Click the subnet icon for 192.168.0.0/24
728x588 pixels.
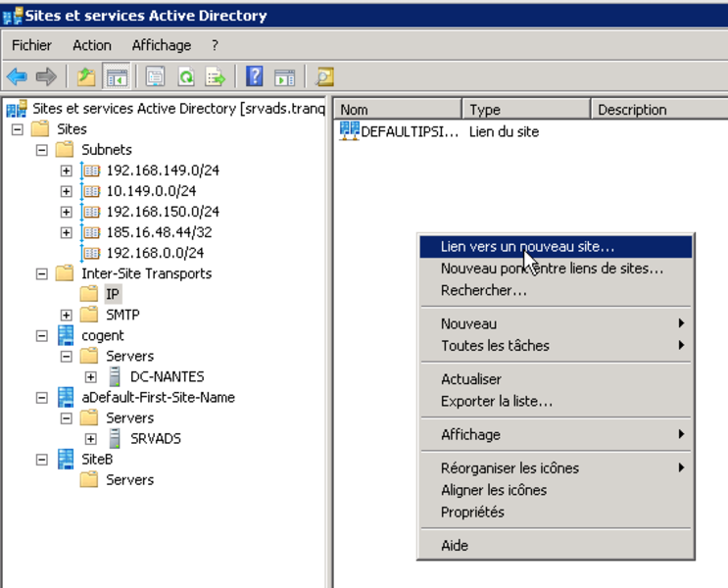click(x=90, y=253)
